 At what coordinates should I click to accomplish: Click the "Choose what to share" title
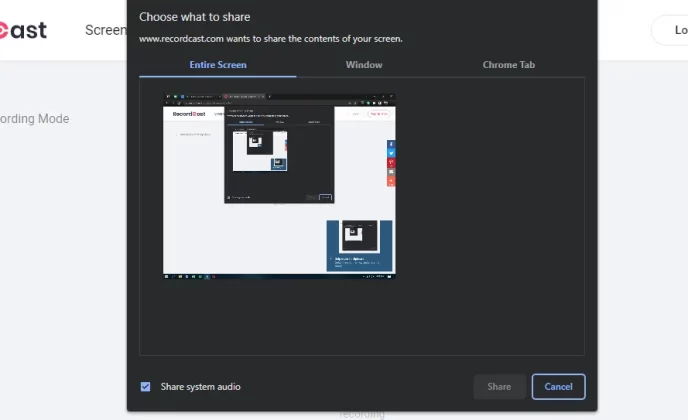point(194,17)
